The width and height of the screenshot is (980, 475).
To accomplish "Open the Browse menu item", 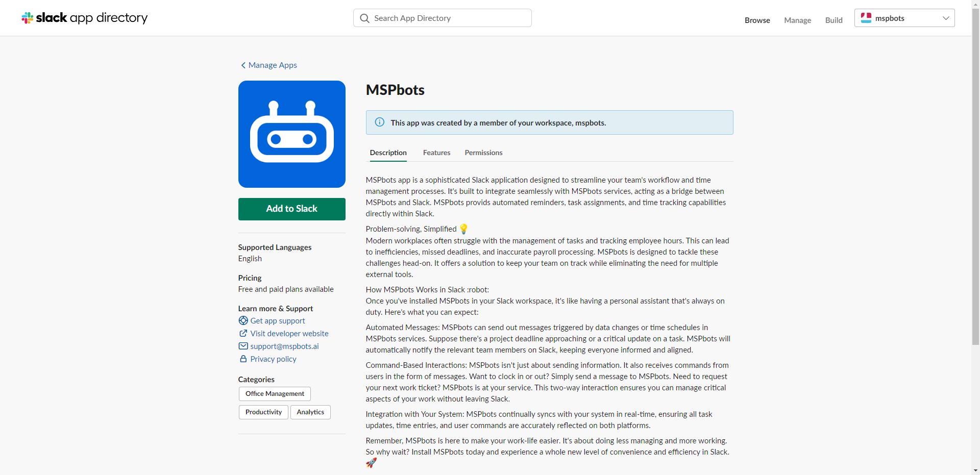I will click(x=757, y=20).
